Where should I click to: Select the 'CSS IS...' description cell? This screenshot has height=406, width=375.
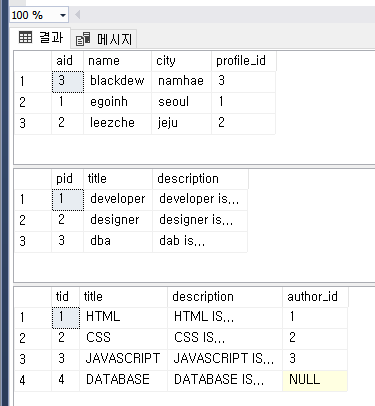(225, 338)
